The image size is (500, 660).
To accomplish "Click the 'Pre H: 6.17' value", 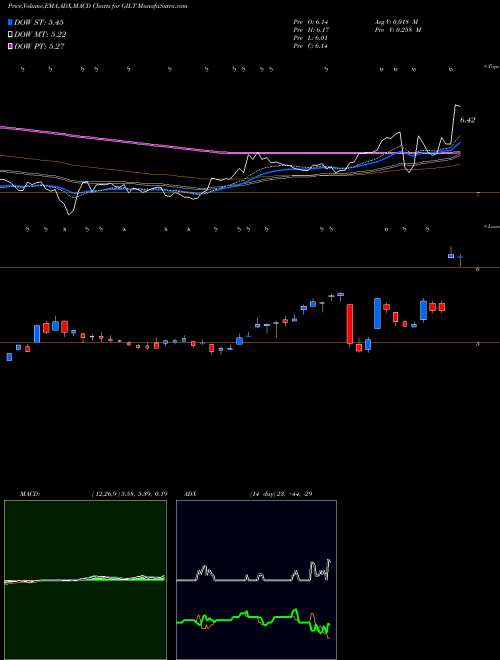I will (x=311, y=30).
